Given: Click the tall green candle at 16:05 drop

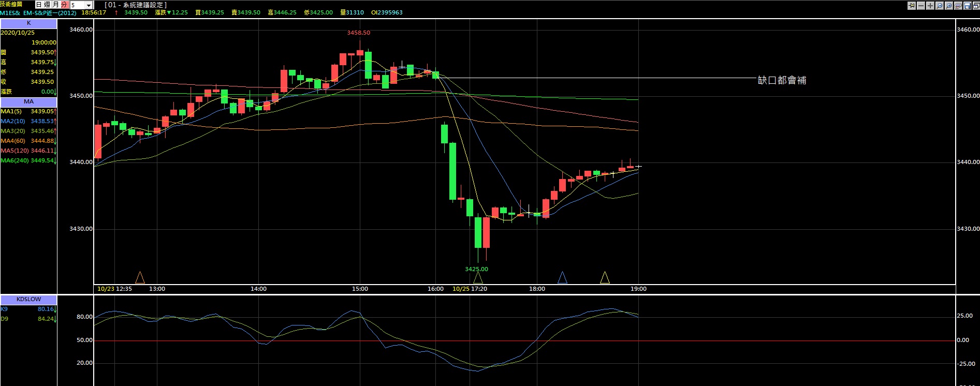Looking at the screenshot, I should pyautogui.click(x=452, y=171).
